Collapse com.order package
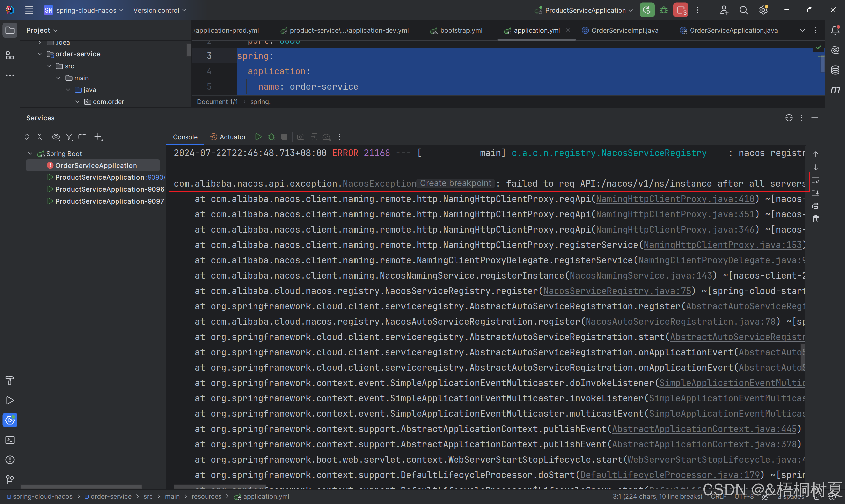Screen dimensions: 845x504 pyautogui.click(x=78, y=102)
